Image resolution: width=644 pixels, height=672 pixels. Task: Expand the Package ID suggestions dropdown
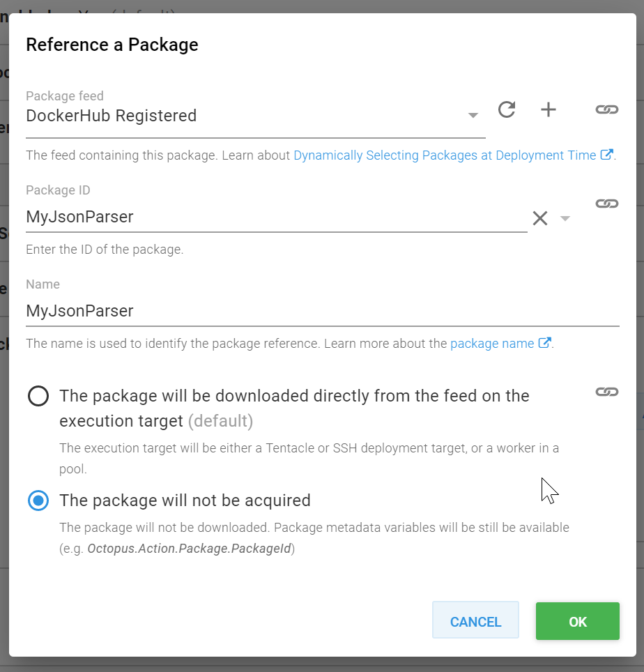[565, 218]
